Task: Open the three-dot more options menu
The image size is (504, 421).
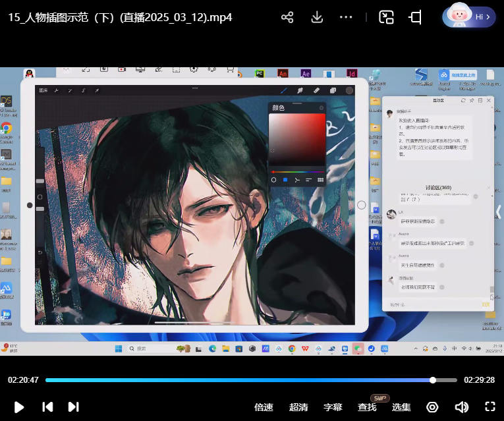Action: click(x=346, y=18)
